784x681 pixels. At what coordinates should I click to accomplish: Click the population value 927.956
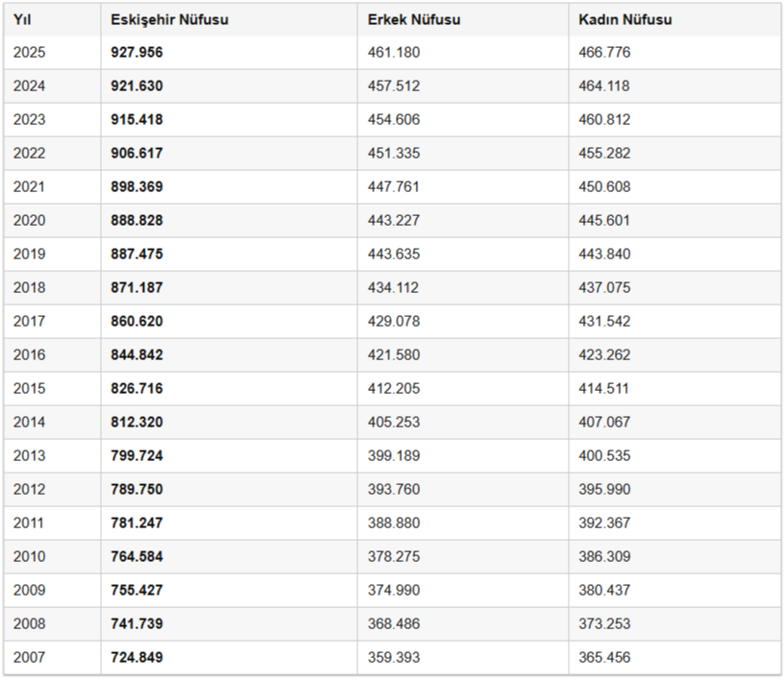[x=136, y=53]
